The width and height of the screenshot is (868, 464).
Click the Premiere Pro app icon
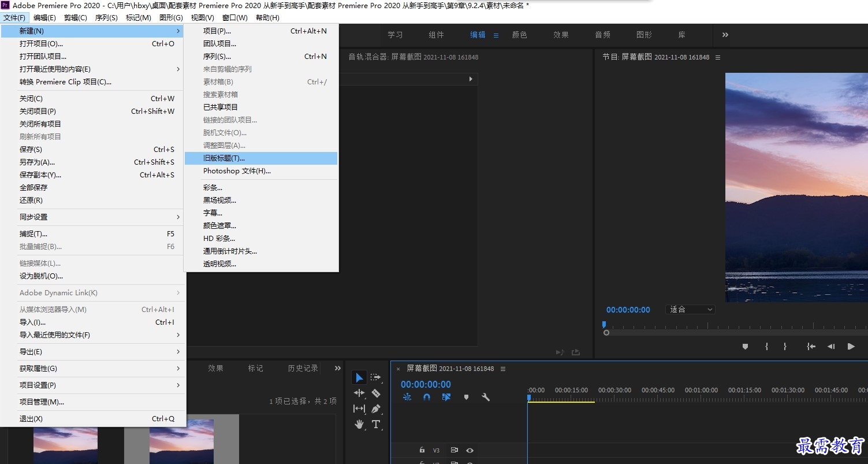coord(5,5)
